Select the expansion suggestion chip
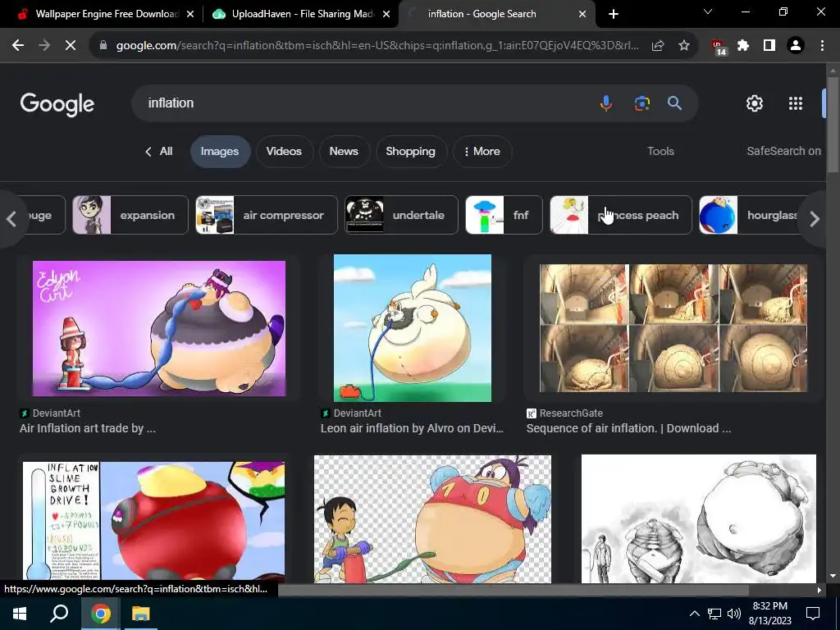 [130, 215]
